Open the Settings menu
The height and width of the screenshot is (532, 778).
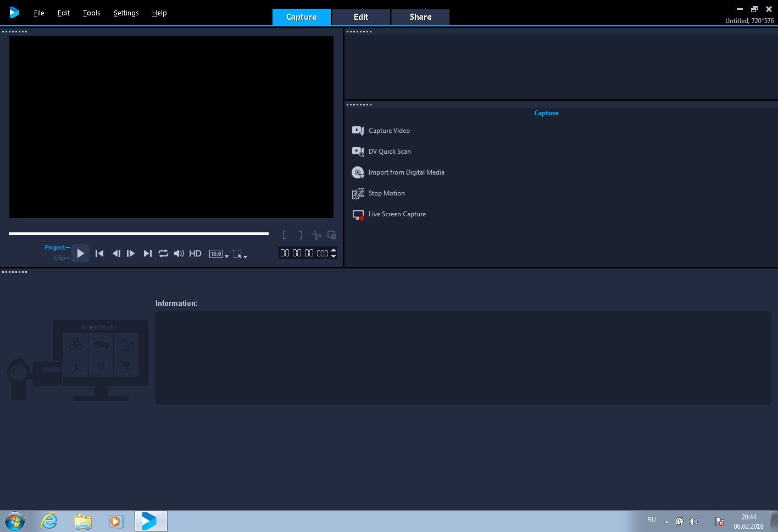126,13
